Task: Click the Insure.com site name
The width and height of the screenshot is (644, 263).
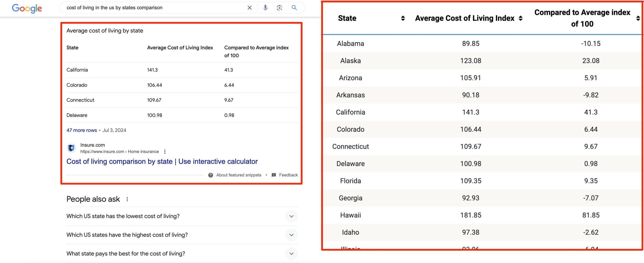Action: point(93,145)
